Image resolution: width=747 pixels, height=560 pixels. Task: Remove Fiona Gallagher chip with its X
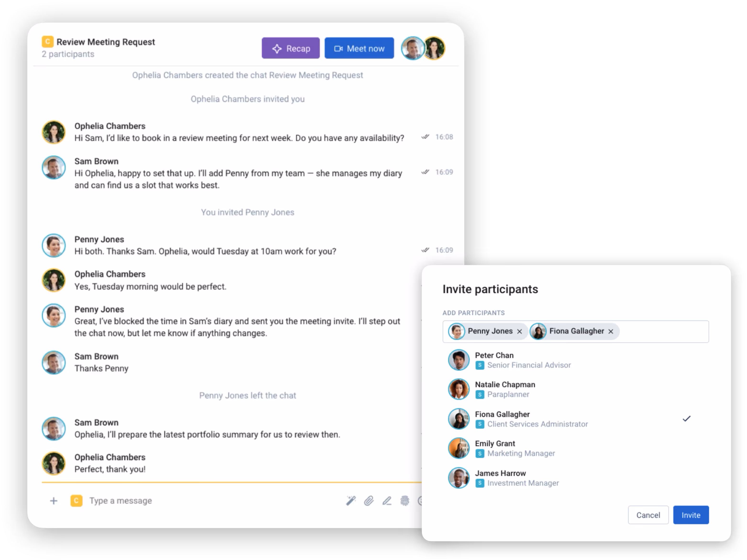click(x=611, y=331)
